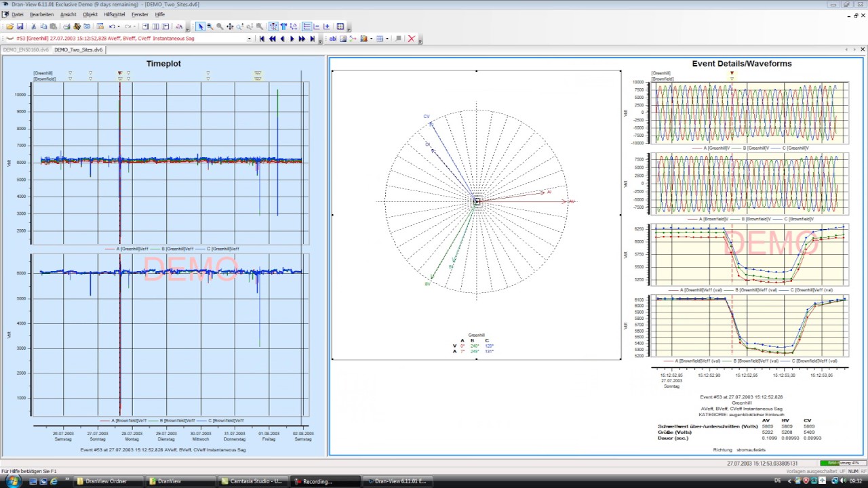Viewport: 868px width, 488px height.
Task: Open the event selection dropdown
Action: tap(249, 39)
